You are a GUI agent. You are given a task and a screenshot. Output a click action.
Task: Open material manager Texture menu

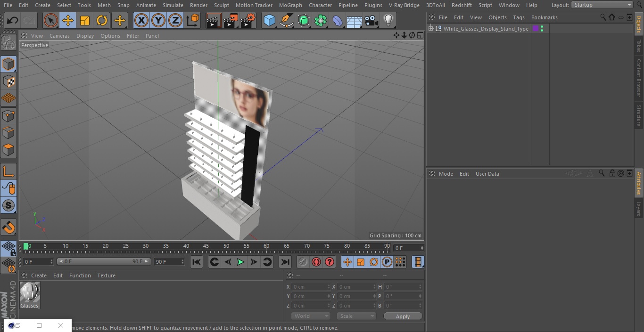pos(106,275)
